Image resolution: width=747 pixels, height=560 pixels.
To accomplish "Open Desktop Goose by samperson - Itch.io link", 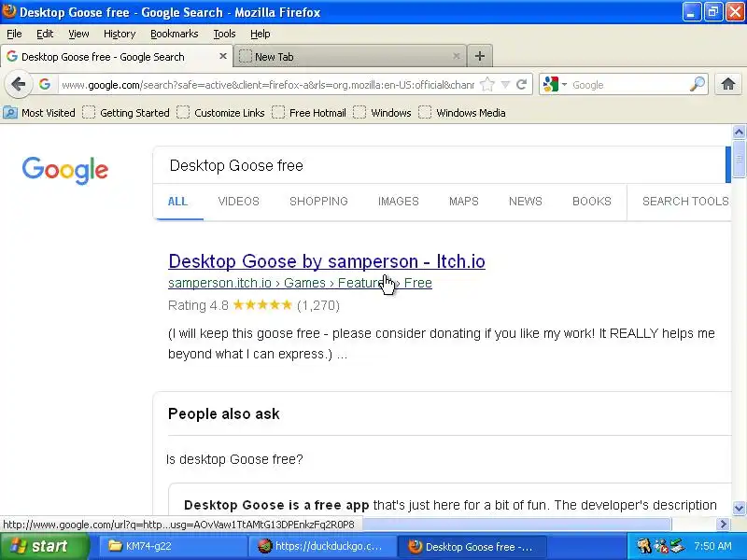I will (327, 261).
